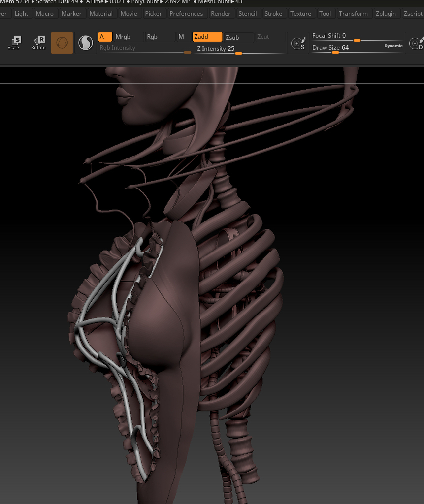This screenshot has height=504, width=424.
Task: Open the Preferences menu
Action: coord(186,13)
